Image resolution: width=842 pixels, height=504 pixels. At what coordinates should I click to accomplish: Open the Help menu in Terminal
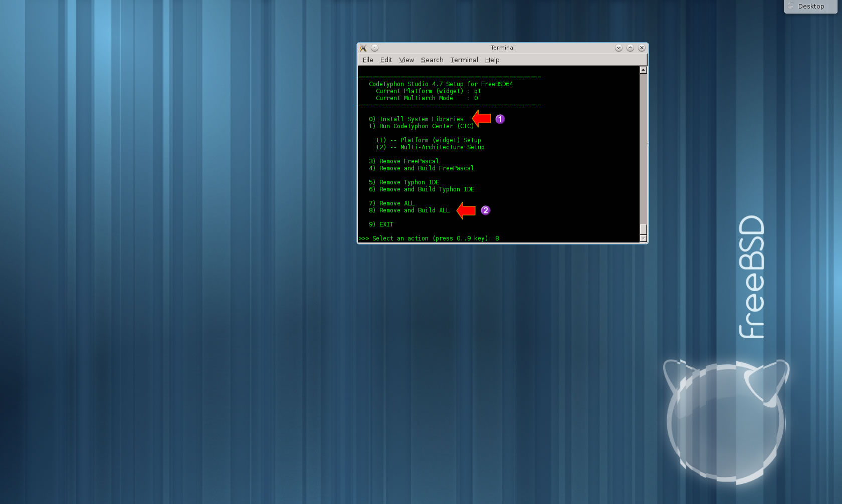pos(492,60)
